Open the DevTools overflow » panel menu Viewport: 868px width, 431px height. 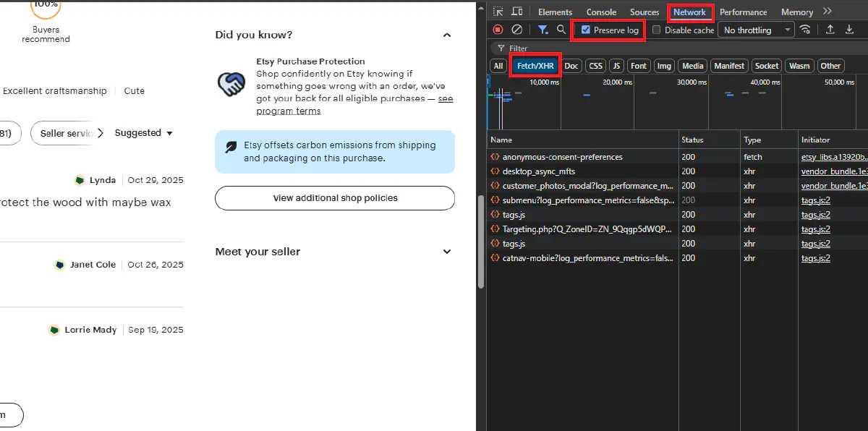[x=827, y=12]
